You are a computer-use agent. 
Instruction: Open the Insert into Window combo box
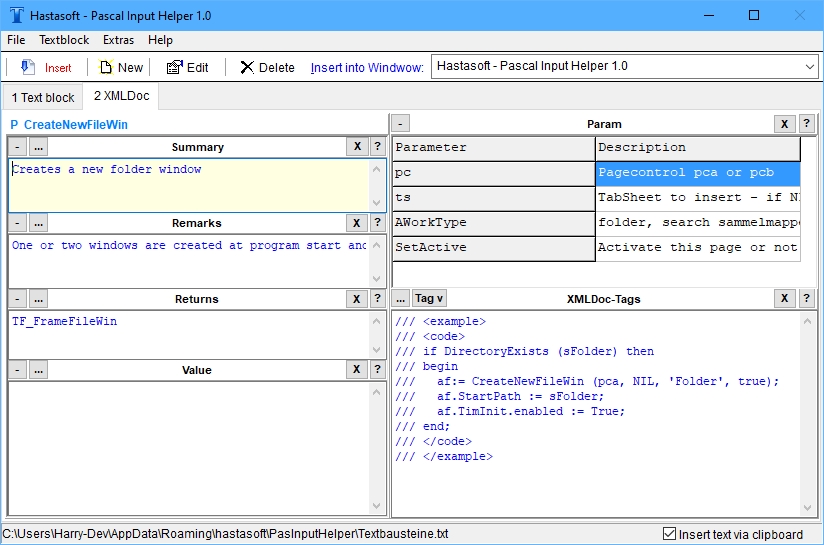click(x=624, y=67)
